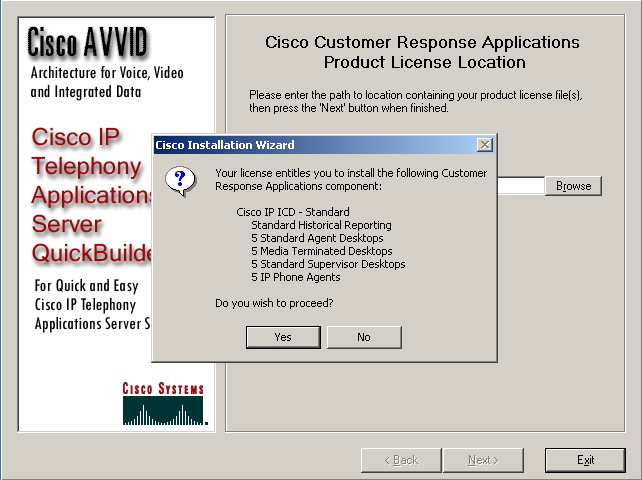This screenshot has height=480, width=642.
Task: Click the "For Quick and Easy" text
Action: point(86,285)
